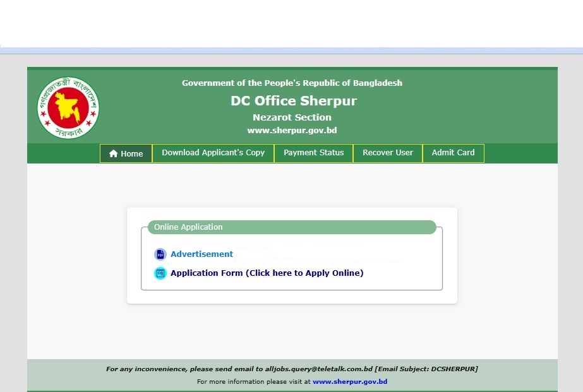The width and height of the screenshot is (583, 392).
Task: Visit www.sherpur.gov.bd link in the footer
Action: click(x=349, y=381)
